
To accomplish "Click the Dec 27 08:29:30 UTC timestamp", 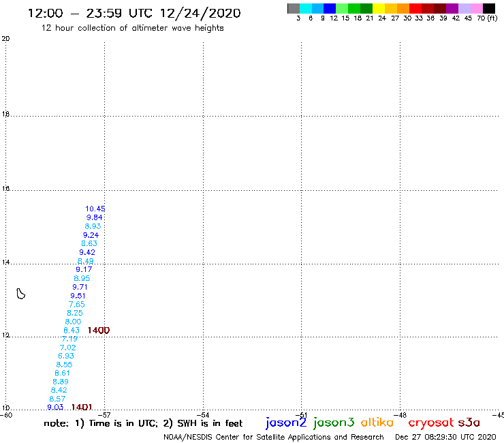I will pos(445,437).
